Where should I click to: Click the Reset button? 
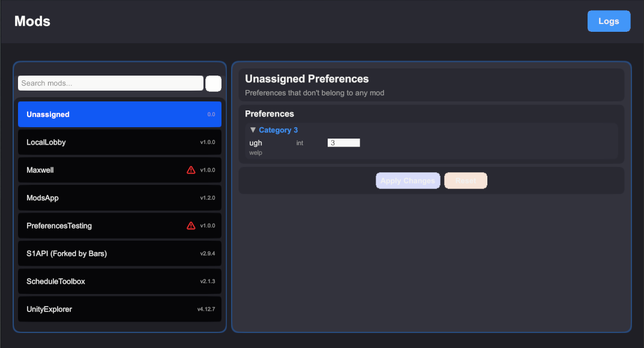(466, 180)
